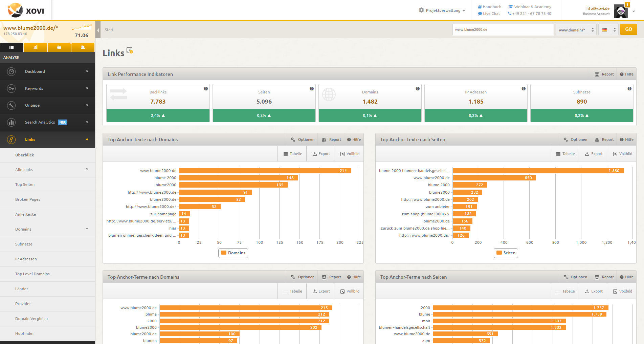Viewport: 644px width, 344px height.
Task: Export Top Anchor-Texte nach Seiten
Action: tap(594, 154)
